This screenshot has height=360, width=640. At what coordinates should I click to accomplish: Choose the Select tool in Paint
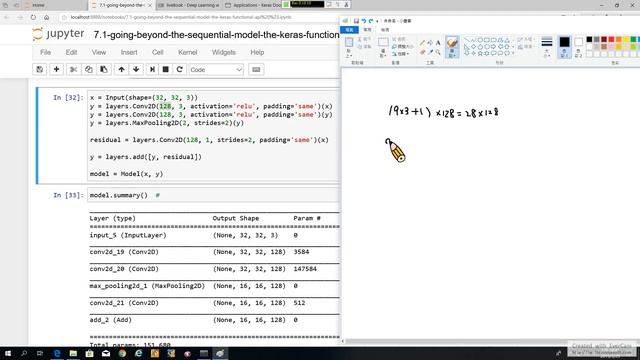[x=383, y=47]
